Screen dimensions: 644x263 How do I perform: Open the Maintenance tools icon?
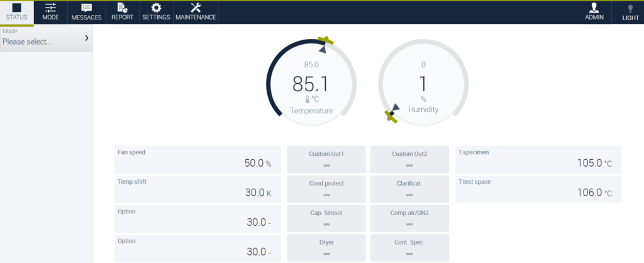(195, 8)
